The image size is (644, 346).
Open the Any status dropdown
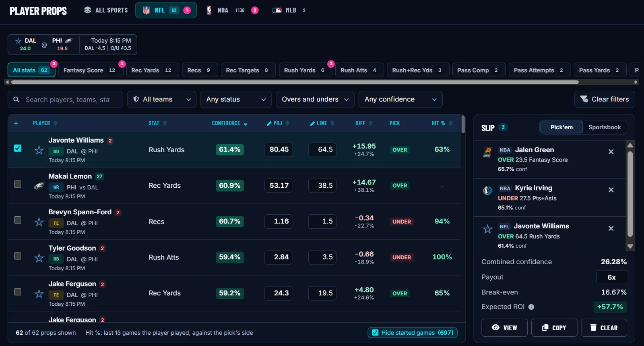click(236, 99)
